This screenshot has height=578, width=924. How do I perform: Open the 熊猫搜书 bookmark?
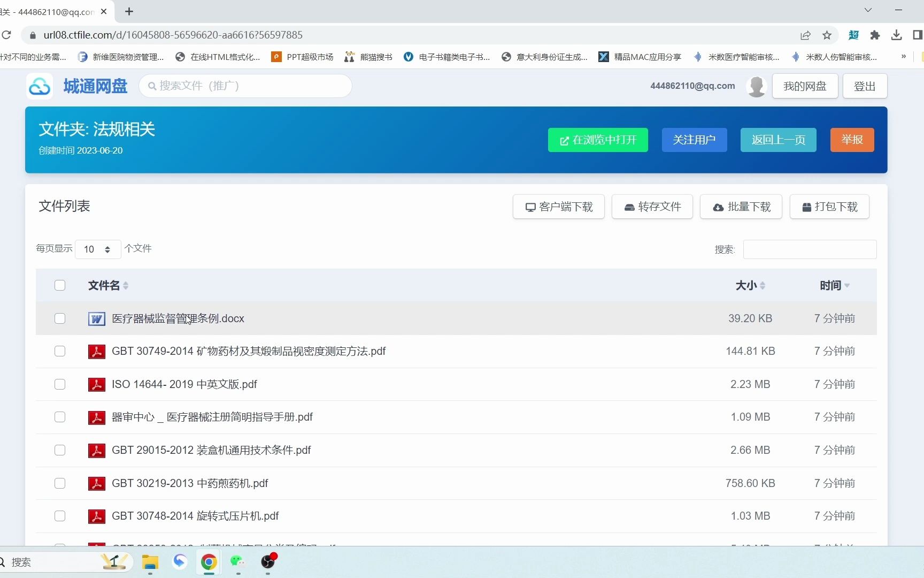coord(368,57)
